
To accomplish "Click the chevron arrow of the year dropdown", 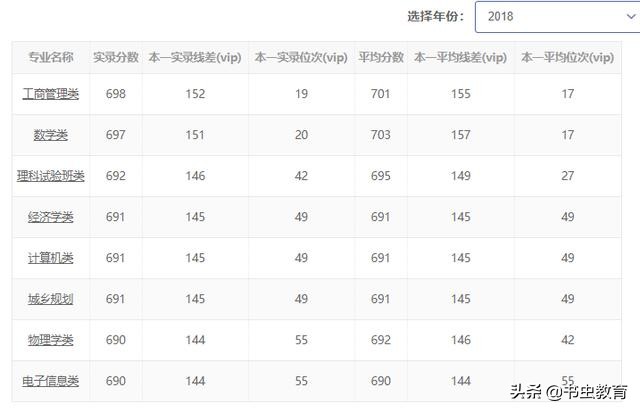I will 631,17.
